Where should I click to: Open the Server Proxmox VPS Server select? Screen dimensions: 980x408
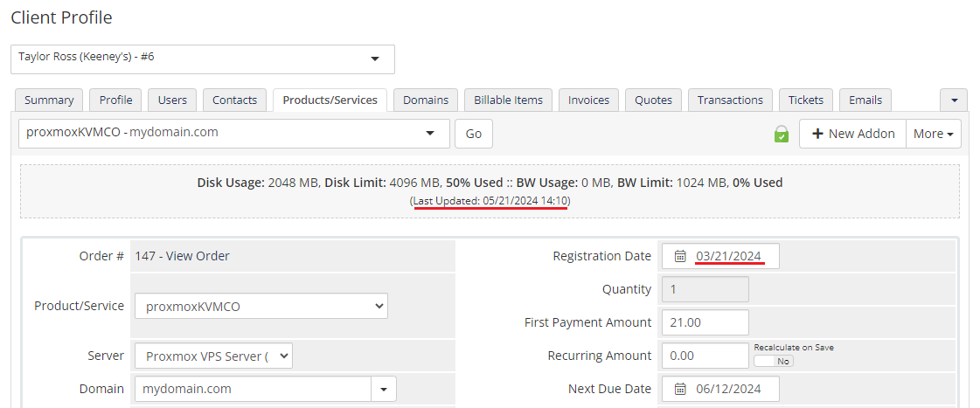point(214,356)
